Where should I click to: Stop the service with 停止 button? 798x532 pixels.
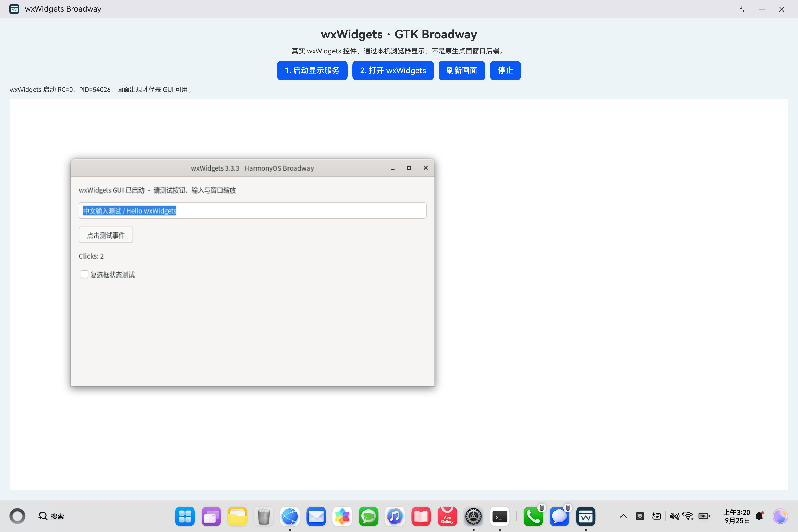(x=505, y=71)
